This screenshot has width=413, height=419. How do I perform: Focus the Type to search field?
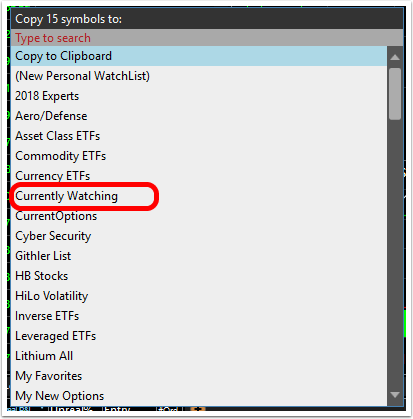pyautogui.click(x=207, y=38)
